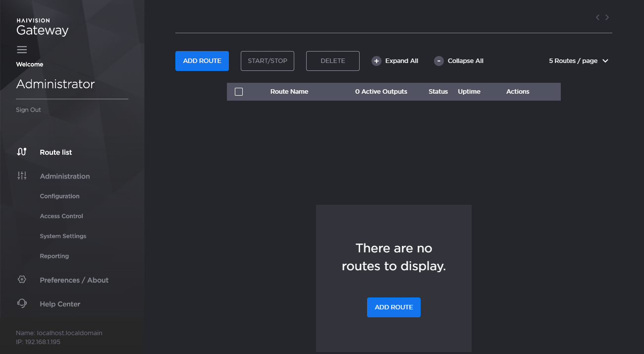The image size is (644, 354).
Task: Click the Haivision Gateway logo
Action: pyautogui.click(x=42, y=25)
